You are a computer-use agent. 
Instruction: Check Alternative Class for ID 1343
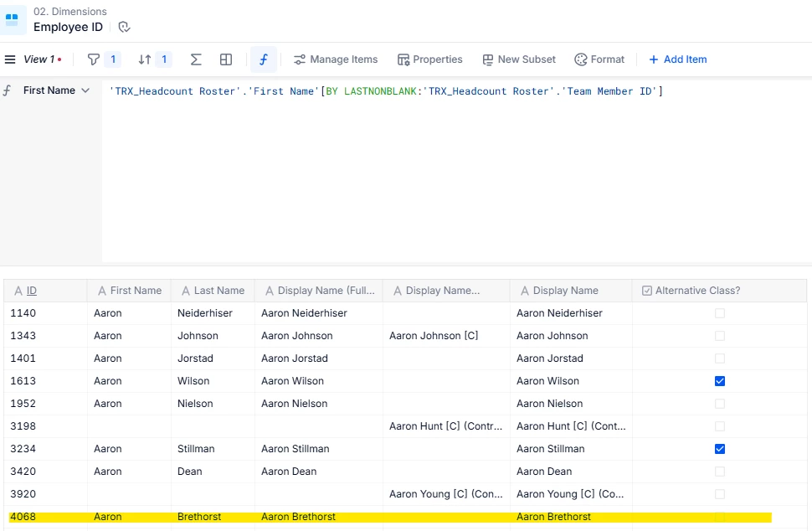coord(720,336)
